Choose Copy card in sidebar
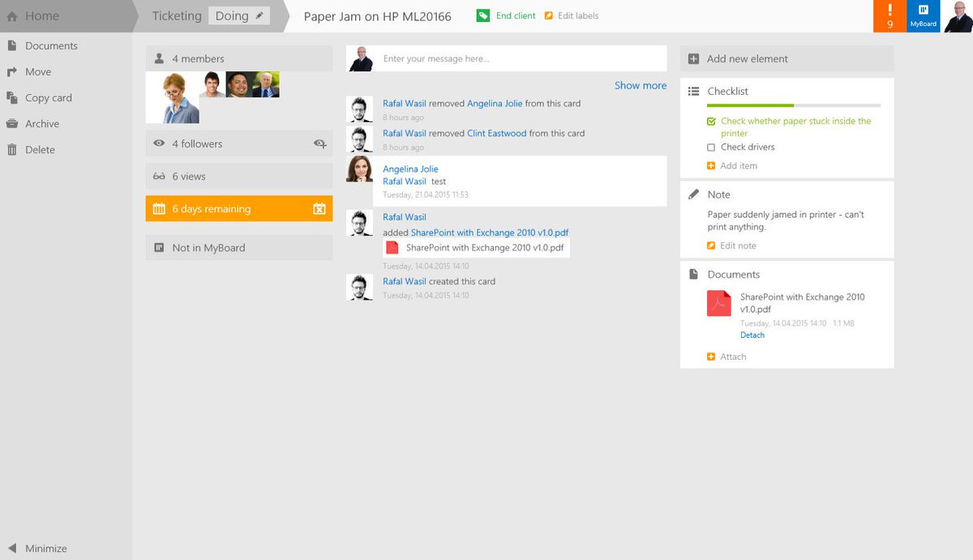 pos(49,98)
